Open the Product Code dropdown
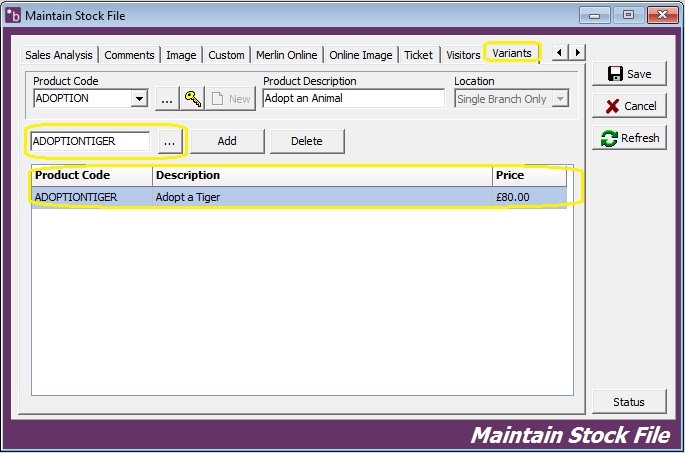The height and width of the screenshot is (453, 685). tap(140, 99)
